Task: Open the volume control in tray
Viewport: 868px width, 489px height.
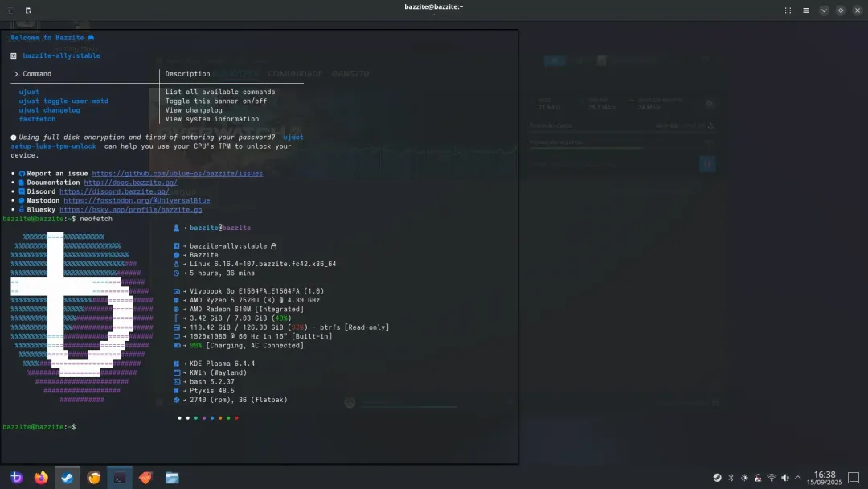Action: pyautogui.click(x=785, y=478)
